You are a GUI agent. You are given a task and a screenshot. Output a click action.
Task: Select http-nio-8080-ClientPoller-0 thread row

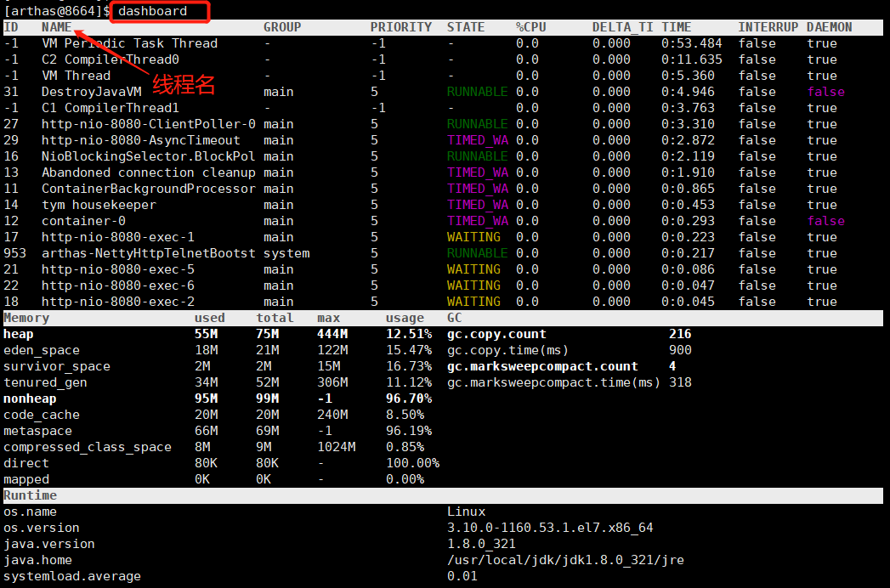pos(443,124)
